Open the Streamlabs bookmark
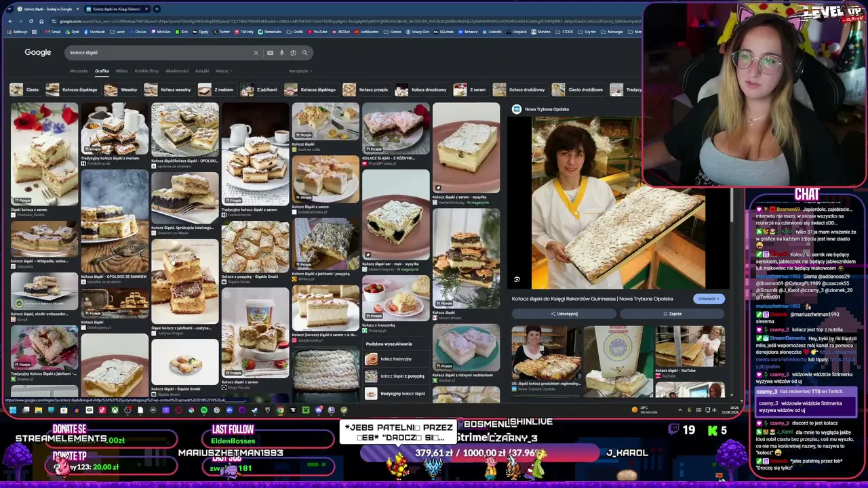This screenshot has height=488, width=868. coord(271,32)
